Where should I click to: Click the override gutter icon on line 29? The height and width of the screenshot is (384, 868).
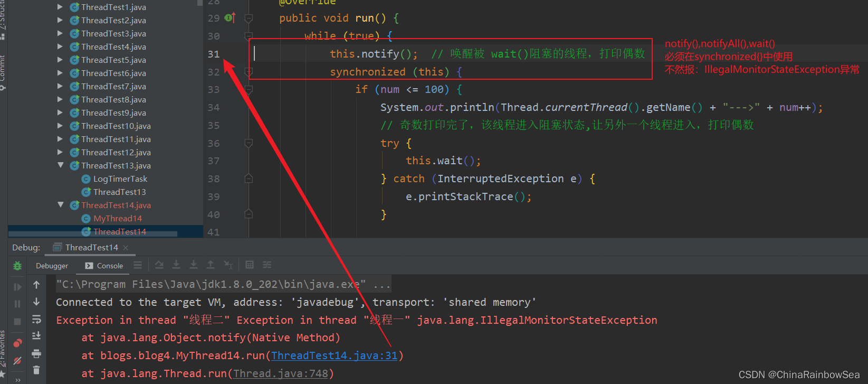pos(230,18)
